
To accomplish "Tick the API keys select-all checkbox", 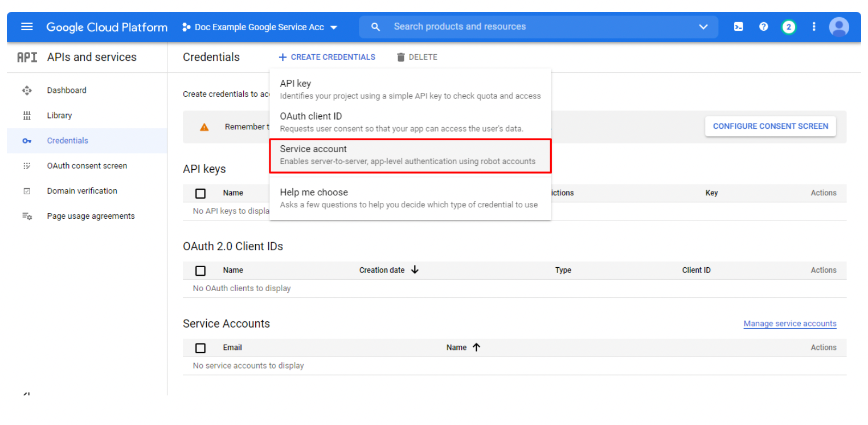I will (200, 193).
